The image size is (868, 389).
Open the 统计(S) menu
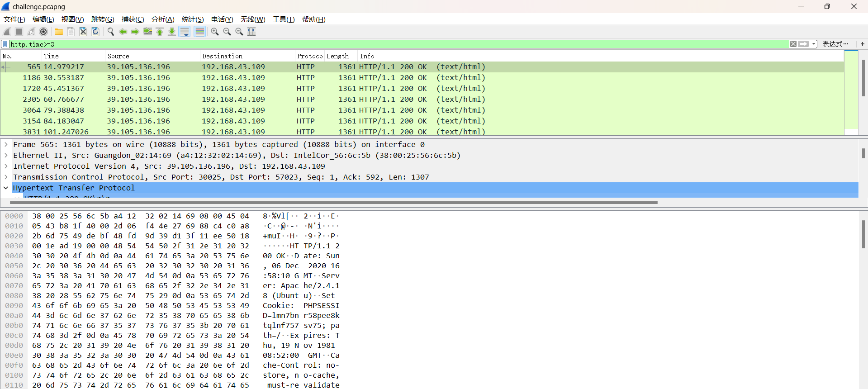click(192, 19)
